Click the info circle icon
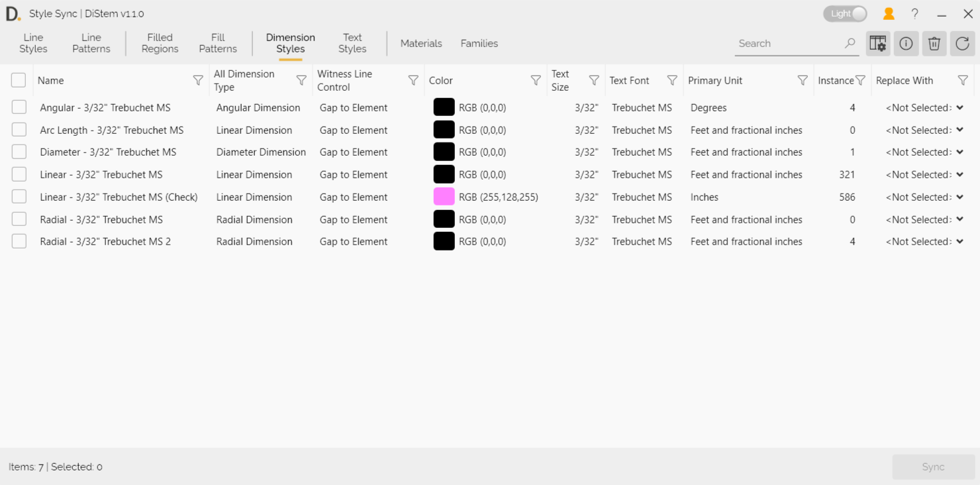The height and width of the screenshot is (485, 980). click(x=906, y=44)
